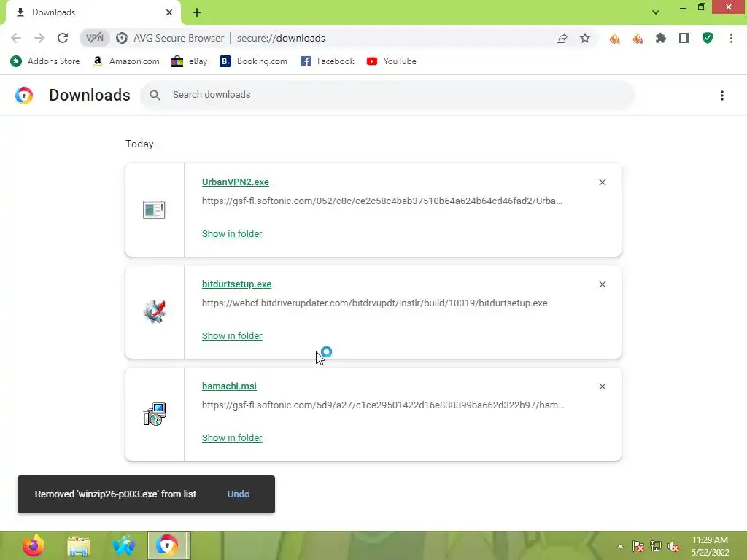Image resolution: width=747 pixels, height=560 pixels.
Task: Open the extensions puzzle icon
Action: 661,38
